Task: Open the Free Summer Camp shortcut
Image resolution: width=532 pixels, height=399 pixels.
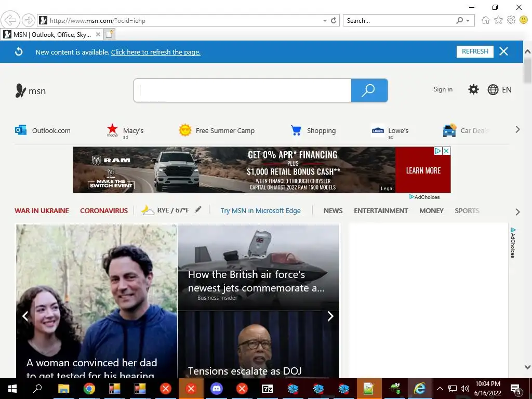Action: 217,130
